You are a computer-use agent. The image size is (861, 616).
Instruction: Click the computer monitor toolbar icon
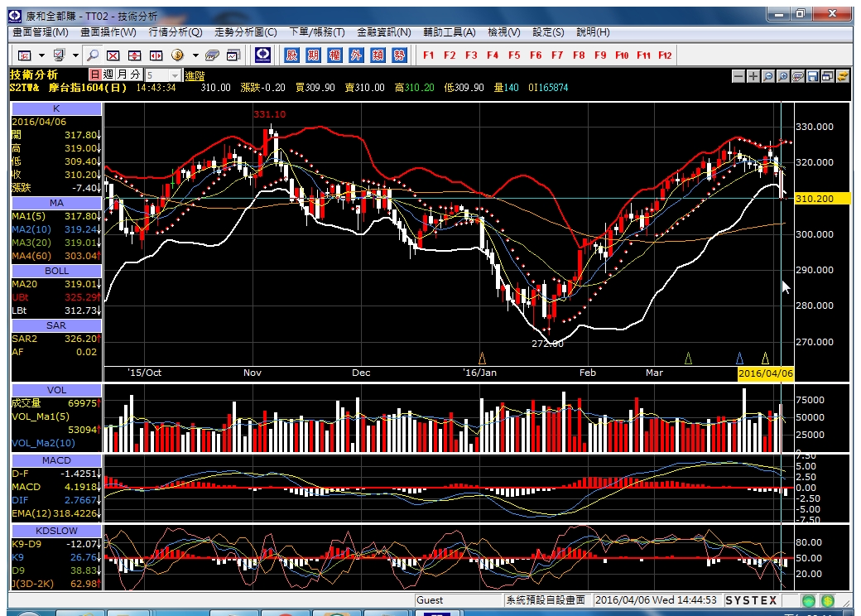coord(59,55)
